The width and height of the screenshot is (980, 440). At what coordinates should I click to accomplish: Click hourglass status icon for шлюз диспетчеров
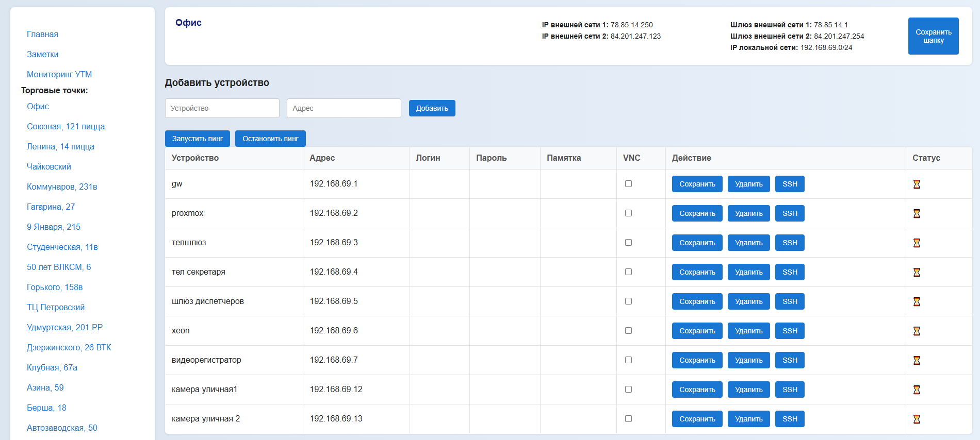pyautogui.click(x=917, y=301)
